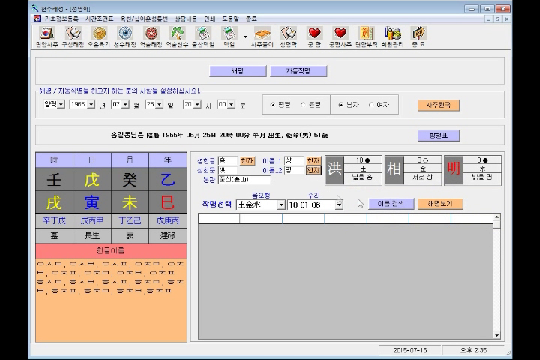
Task: Click the 택일 icon beside the toolbar dropdown arrow
Action: point(229,33)
